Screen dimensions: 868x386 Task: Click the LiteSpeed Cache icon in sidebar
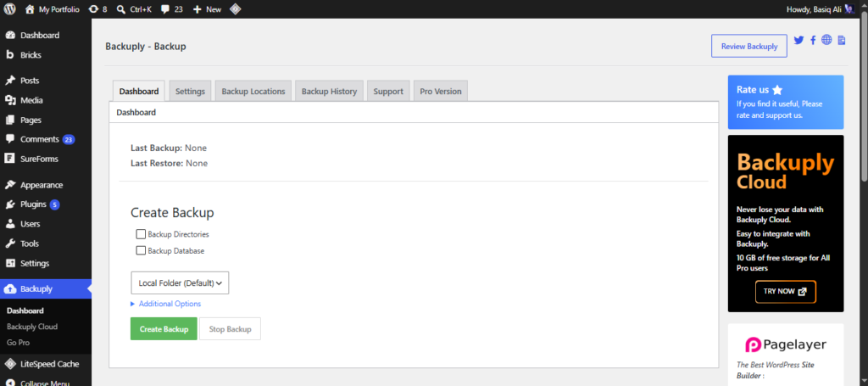click(9, 364)
